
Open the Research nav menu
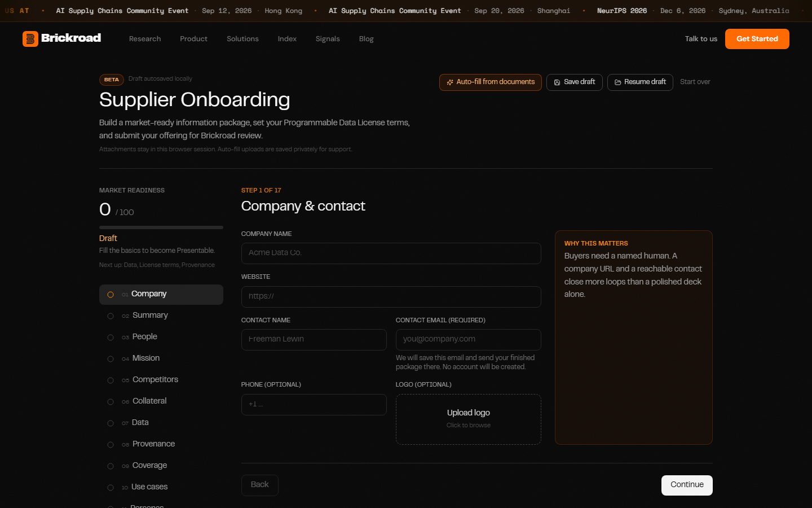pos(145,39)
